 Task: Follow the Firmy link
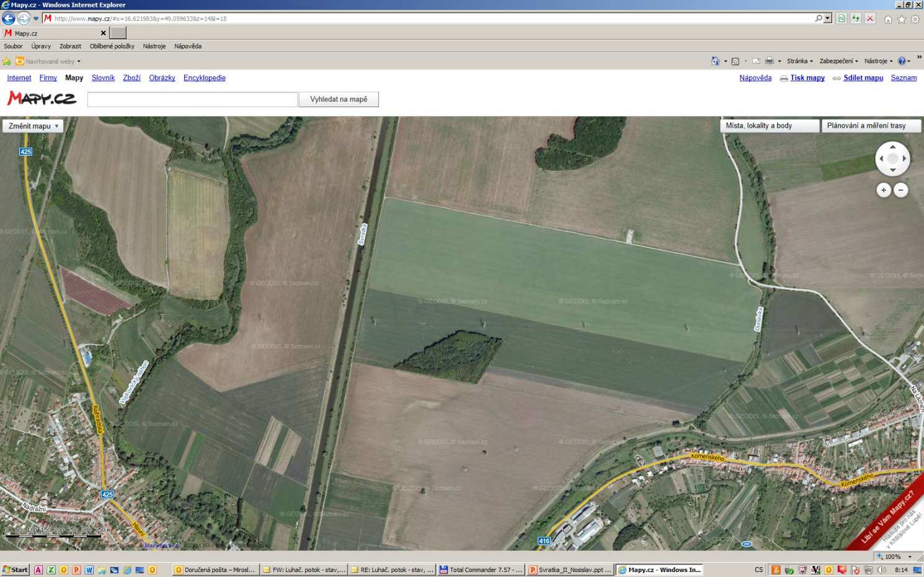pos(48,78)
